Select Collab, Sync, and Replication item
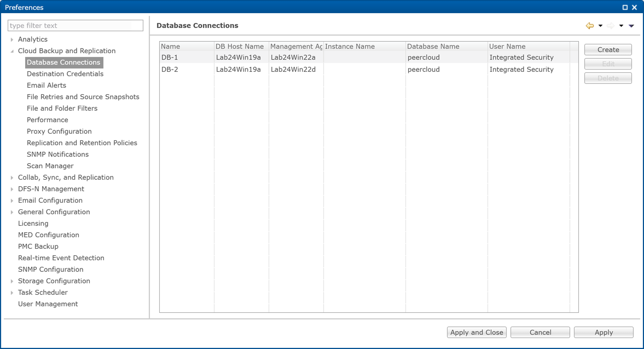This screenshot has height=349, width=644. (66, 178)
